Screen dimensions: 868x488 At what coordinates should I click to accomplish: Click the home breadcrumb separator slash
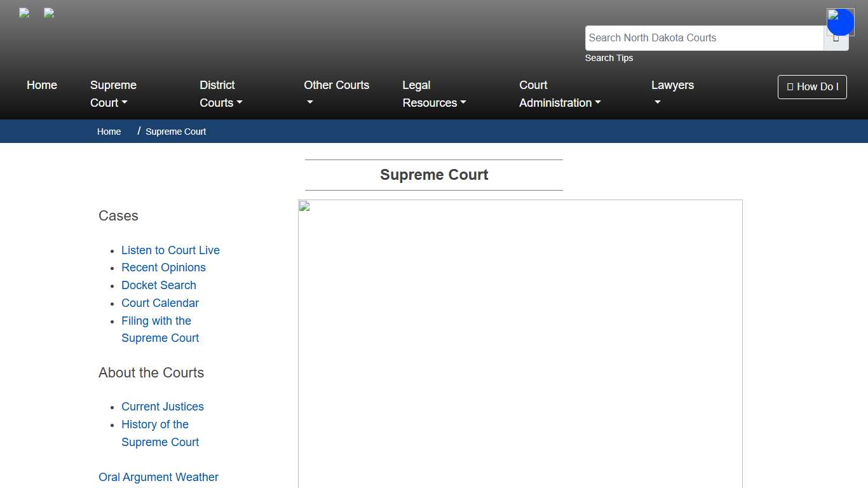(x=137, y=130)
